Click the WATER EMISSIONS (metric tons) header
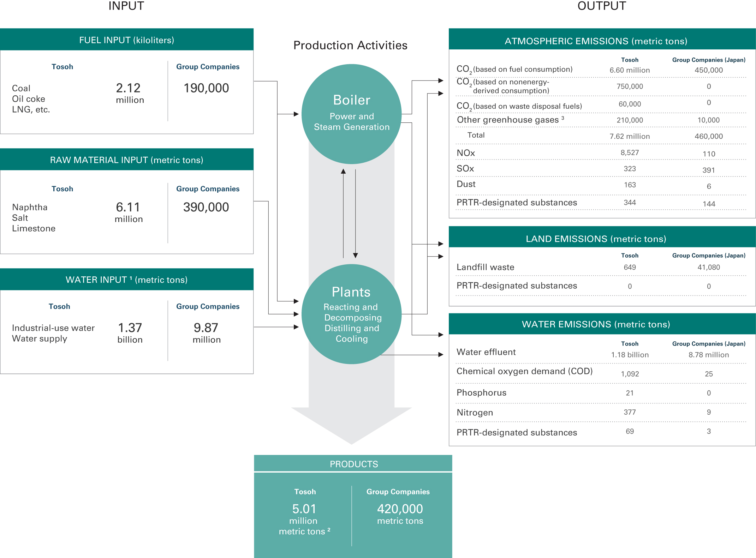Viewport: 756px width, 558px height. [602, 324]
